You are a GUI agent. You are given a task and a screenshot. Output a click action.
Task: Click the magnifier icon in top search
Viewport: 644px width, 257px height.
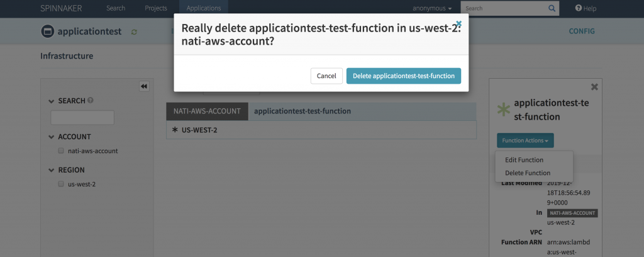coord(552,8)
